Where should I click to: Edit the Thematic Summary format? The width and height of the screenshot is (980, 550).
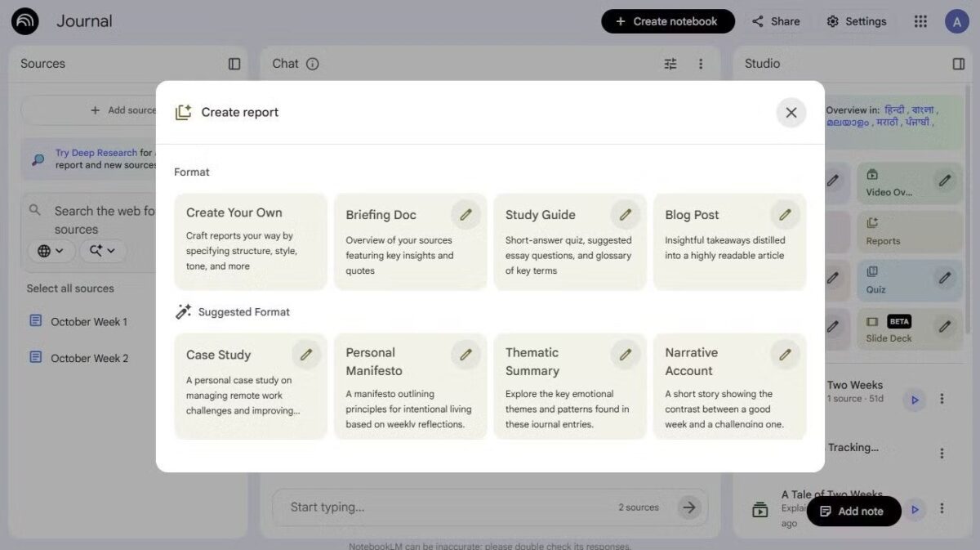[x=625, y=355]
